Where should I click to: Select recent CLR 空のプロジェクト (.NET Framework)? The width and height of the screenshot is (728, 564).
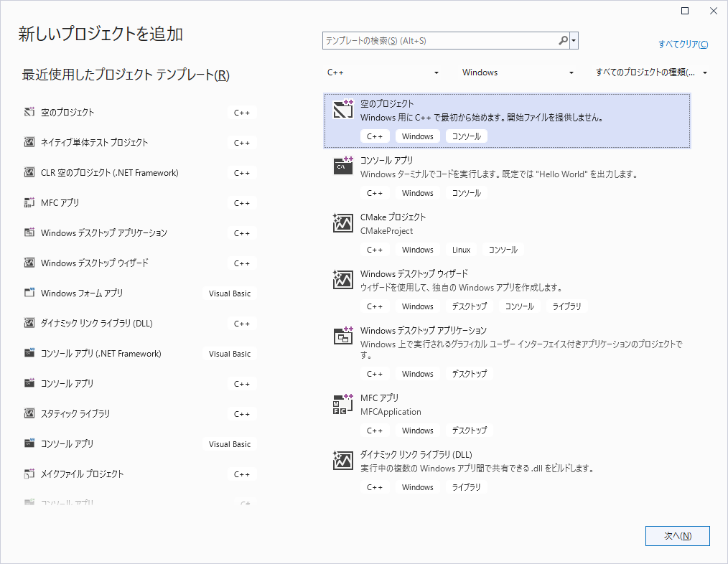[x=109, y=173]
